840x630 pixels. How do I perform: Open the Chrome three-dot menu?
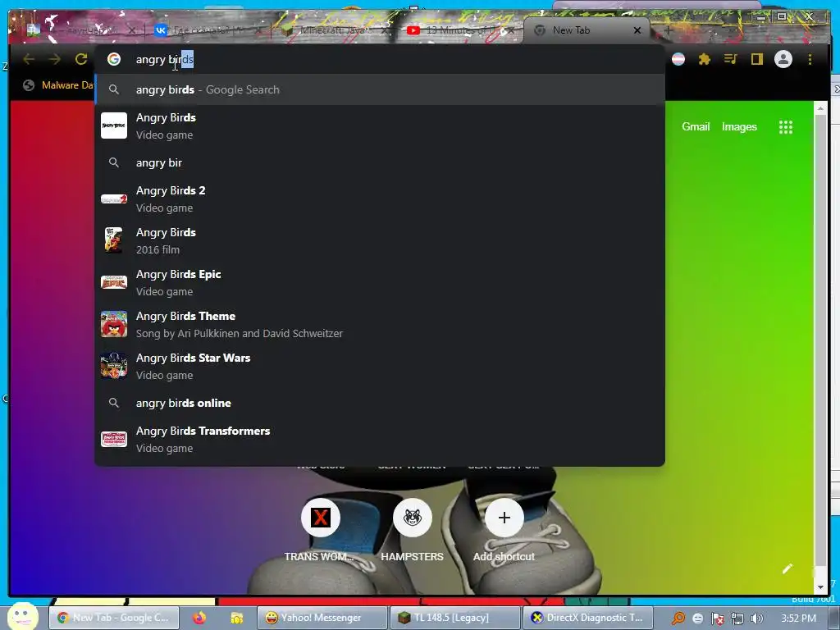810,59
